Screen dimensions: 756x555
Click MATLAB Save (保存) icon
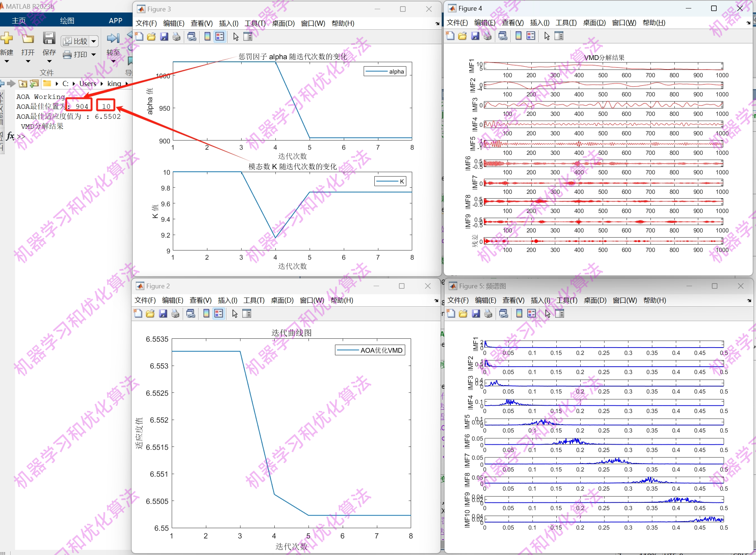pyautogui.click(x=49, y=39)
